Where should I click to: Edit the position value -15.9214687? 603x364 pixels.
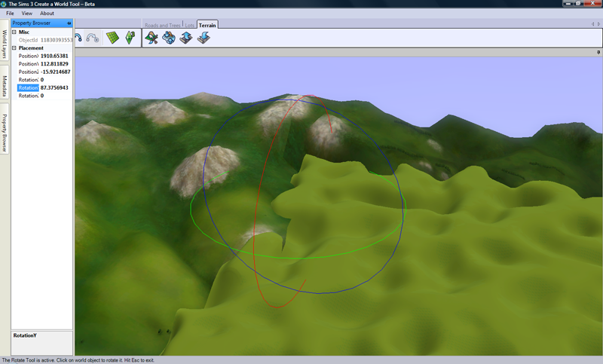coord(55,72)
